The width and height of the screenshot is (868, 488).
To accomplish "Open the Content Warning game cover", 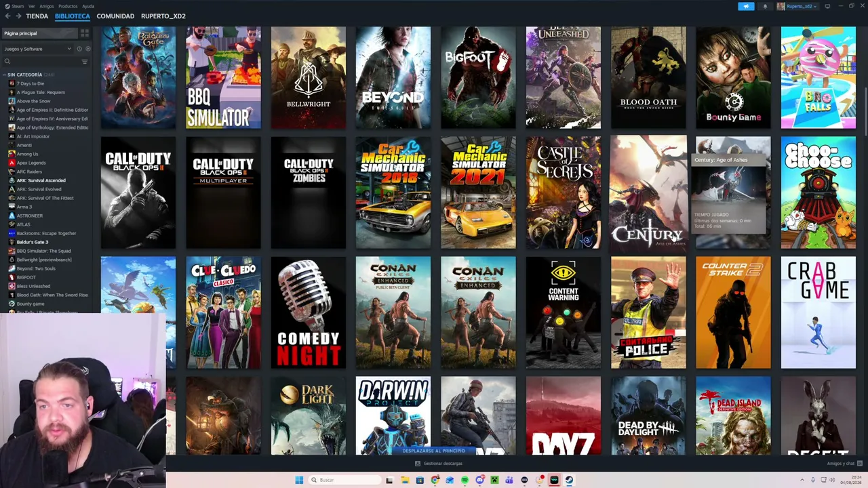I will click(x=564, y=312).
